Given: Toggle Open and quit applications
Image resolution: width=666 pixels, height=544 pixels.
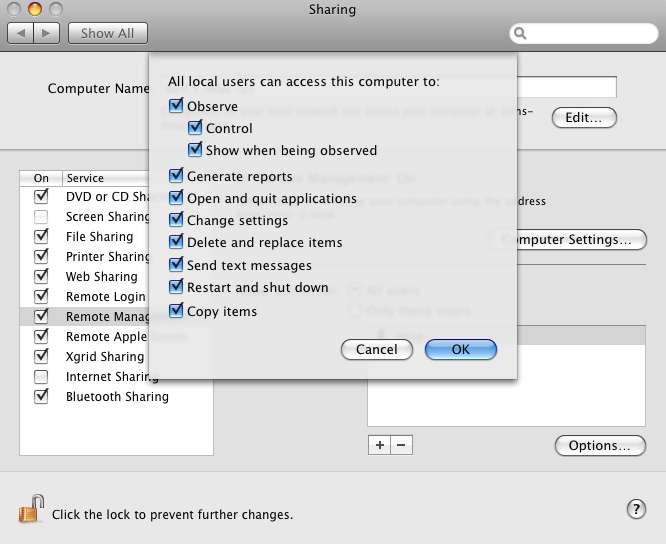Looking at the screenshot, I should 176,197.
